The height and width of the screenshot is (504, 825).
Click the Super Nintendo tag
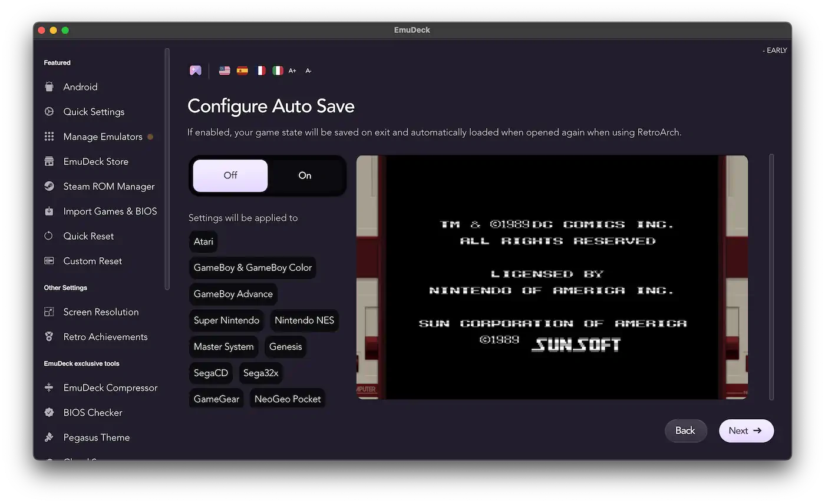(226, 320)
